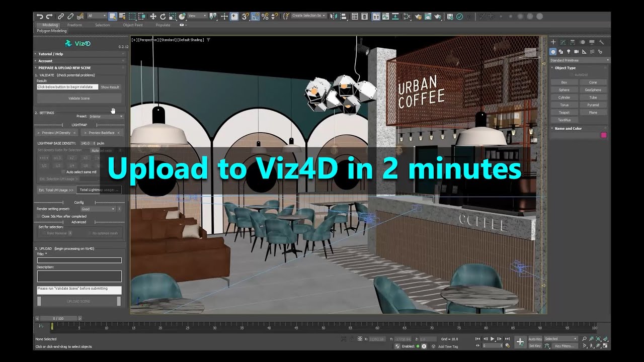Toggle the Window/Crossing selection icon
Screen dimensions: 644x362
coord(142,16)
